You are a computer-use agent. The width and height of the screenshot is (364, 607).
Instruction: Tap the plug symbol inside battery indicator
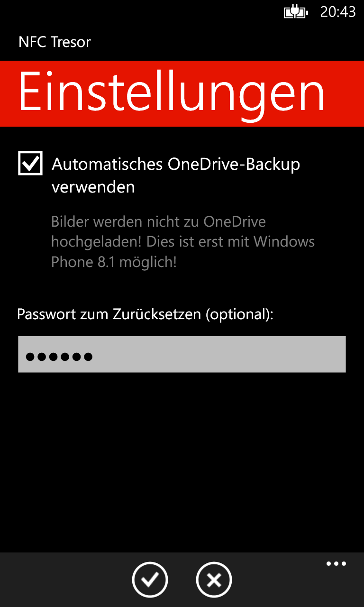coord(295,12)
